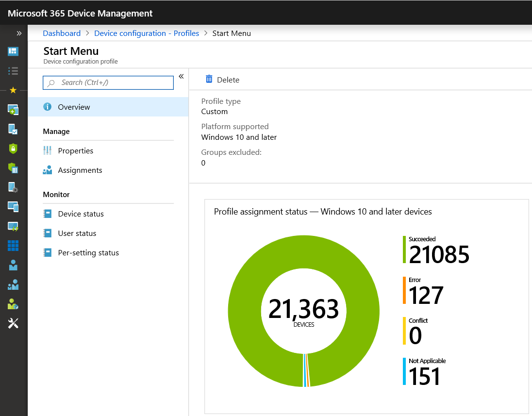Click the Conflict count 0
This screenshot has height=416, width=532.
(x=416, y=336)
